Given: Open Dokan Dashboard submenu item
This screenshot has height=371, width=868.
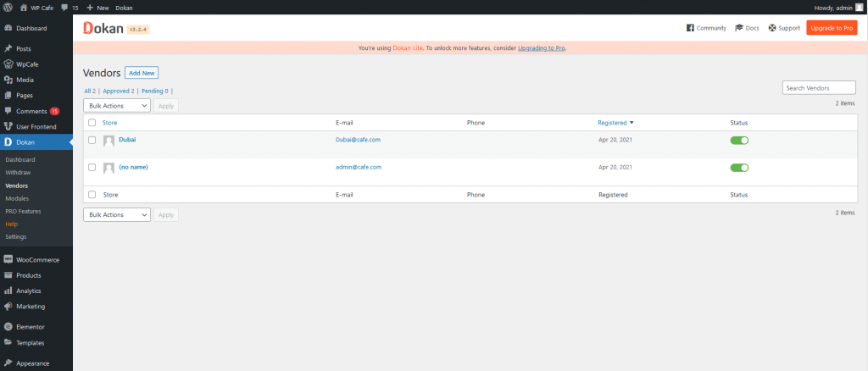Looking at the screenshot, I should coord(20,160).
